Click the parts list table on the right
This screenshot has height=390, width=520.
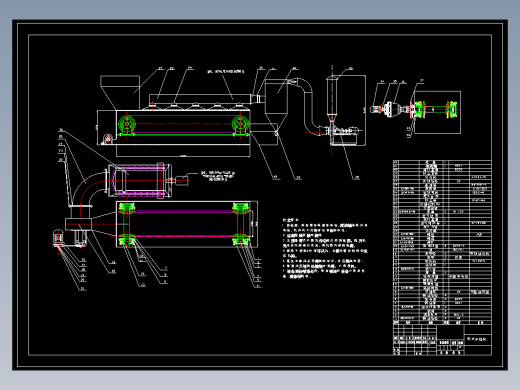pos(442,242)
